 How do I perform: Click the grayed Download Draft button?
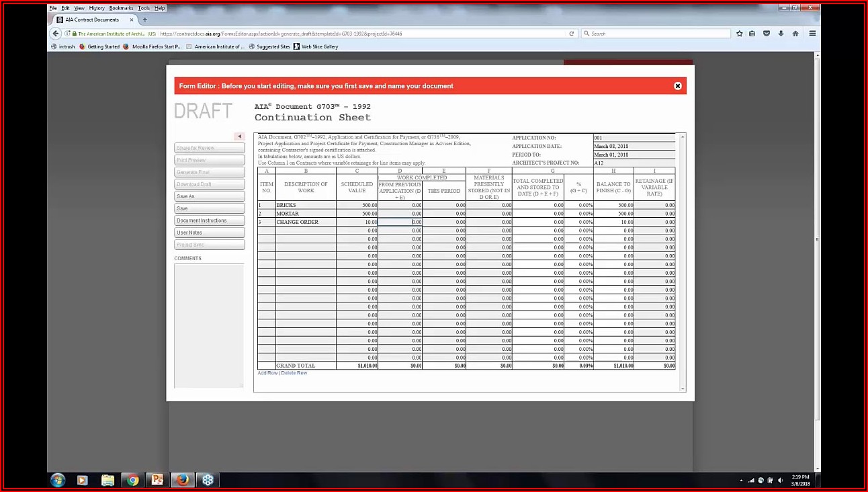[209, 184]
